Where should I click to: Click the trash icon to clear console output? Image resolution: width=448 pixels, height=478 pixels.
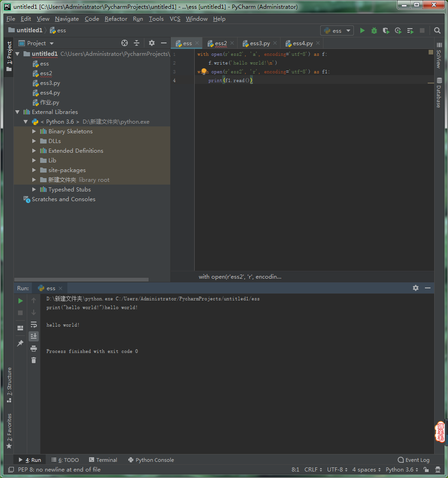tap(34, 360)
